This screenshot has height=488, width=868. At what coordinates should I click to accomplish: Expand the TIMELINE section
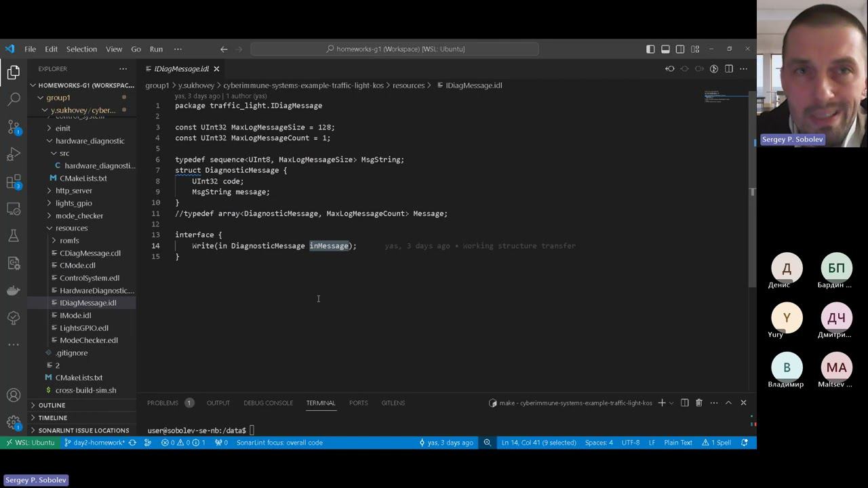(x=81, y=418)
